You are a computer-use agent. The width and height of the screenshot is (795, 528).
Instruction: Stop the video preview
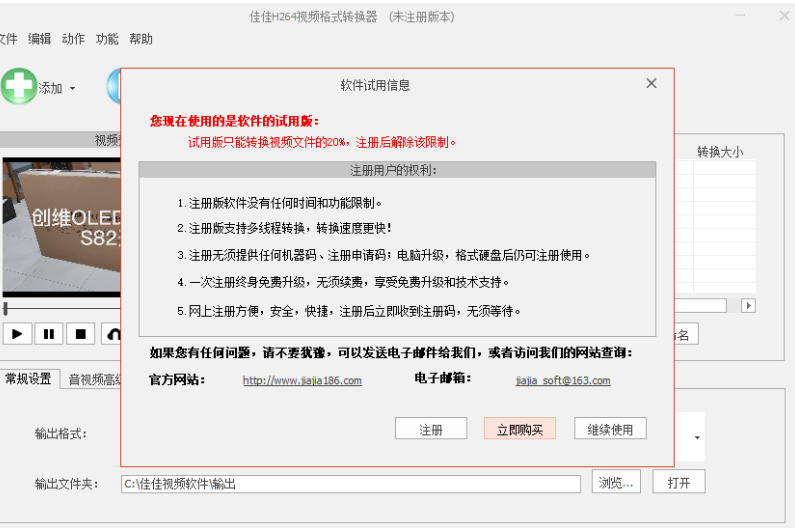point(80,334)
